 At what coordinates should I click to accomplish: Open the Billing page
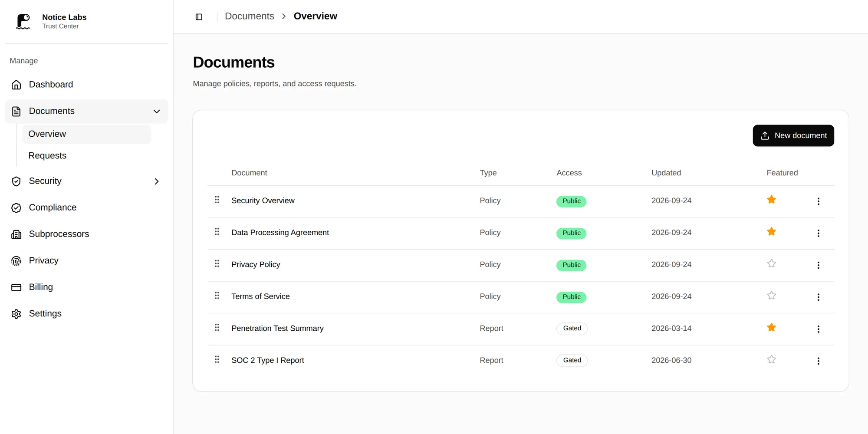click(86, 287)
